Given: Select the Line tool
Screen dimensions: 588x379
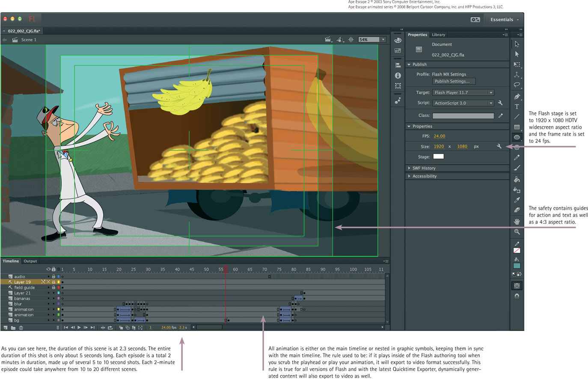Looking at the screenshot, I should pos(517,116).
